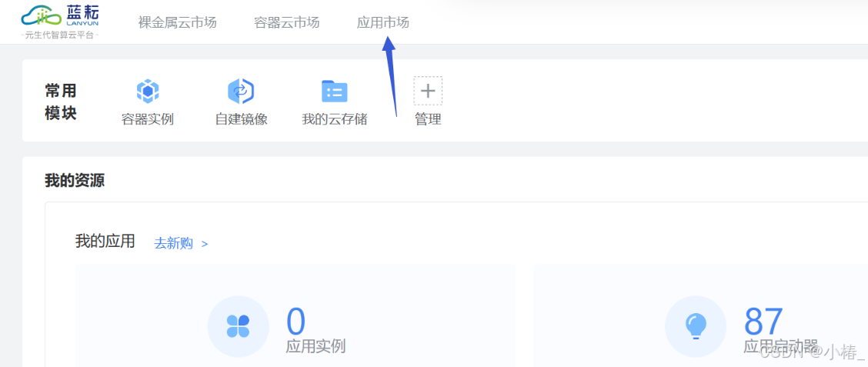Click the 容器实例 cube icon
This screenshot has height=367, width=868.
coord(148,91)
